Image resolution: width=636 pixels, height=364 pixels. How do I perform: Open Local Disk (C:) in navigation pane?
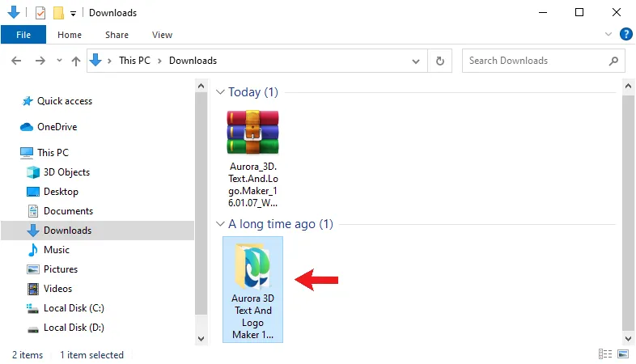[x=74, y=308]
